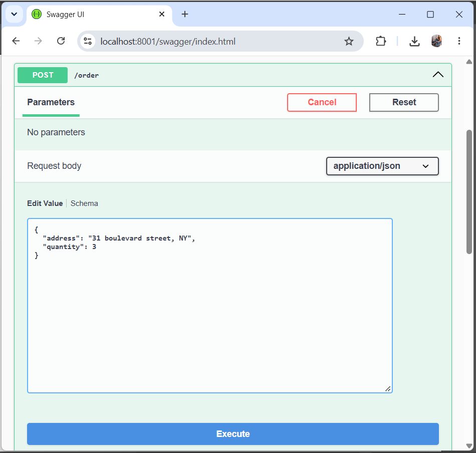Bookmark this page with the star icon
476x453 pixels.
349,41
